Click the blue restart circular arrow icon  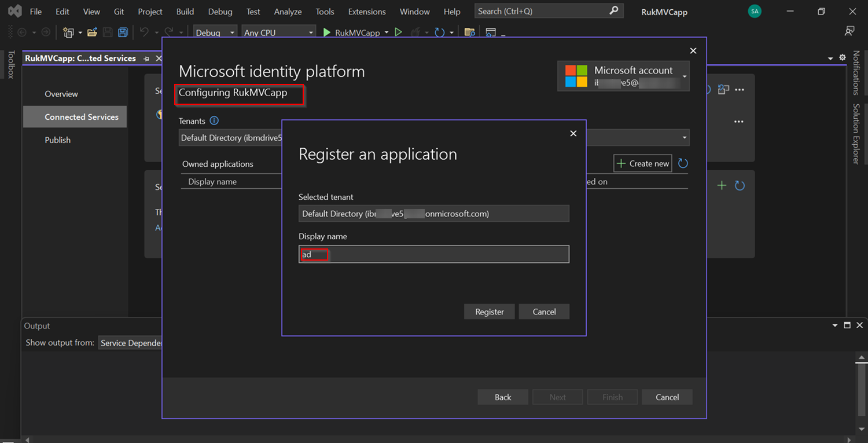[439, 32]
